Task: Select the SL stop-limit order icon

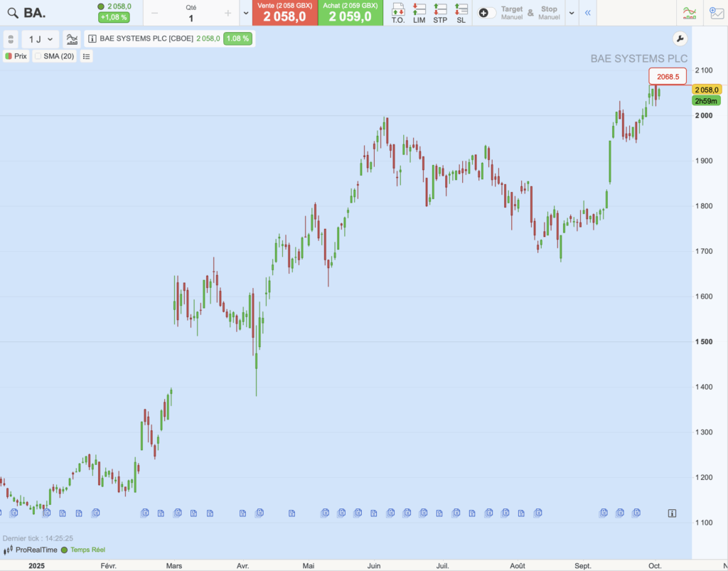Action: [461, 12]
